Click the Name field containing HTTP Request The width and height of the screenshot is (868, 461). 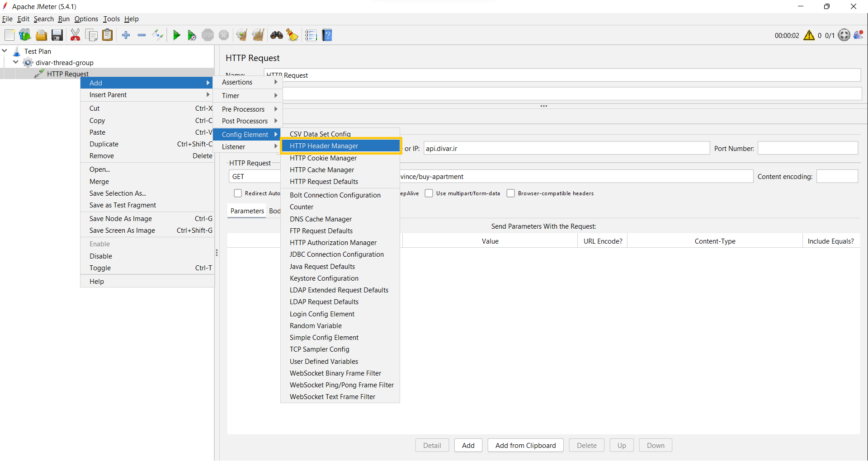coord(562,75)
